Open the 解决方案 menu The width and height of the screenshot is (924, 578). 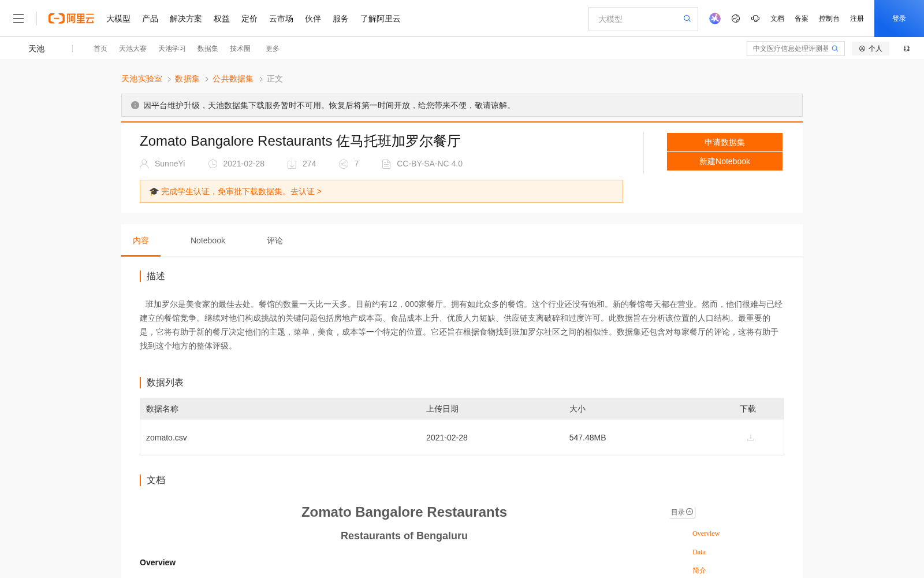(x=186, y=18)
